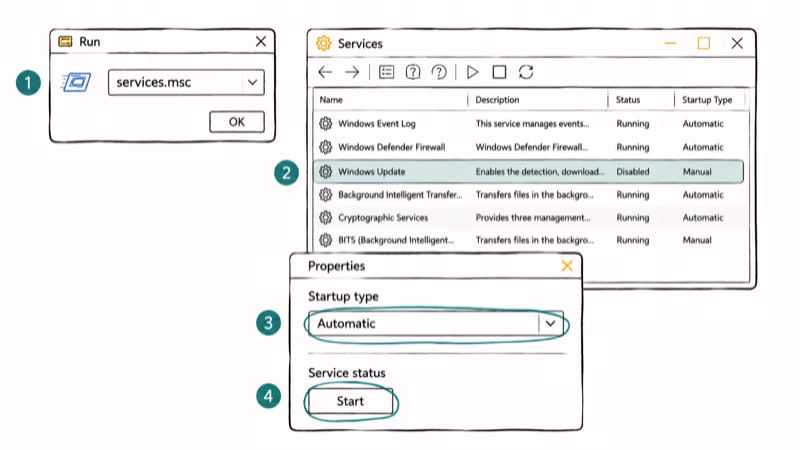Click the boxed help icon in Services toolbar

(413, 72)
